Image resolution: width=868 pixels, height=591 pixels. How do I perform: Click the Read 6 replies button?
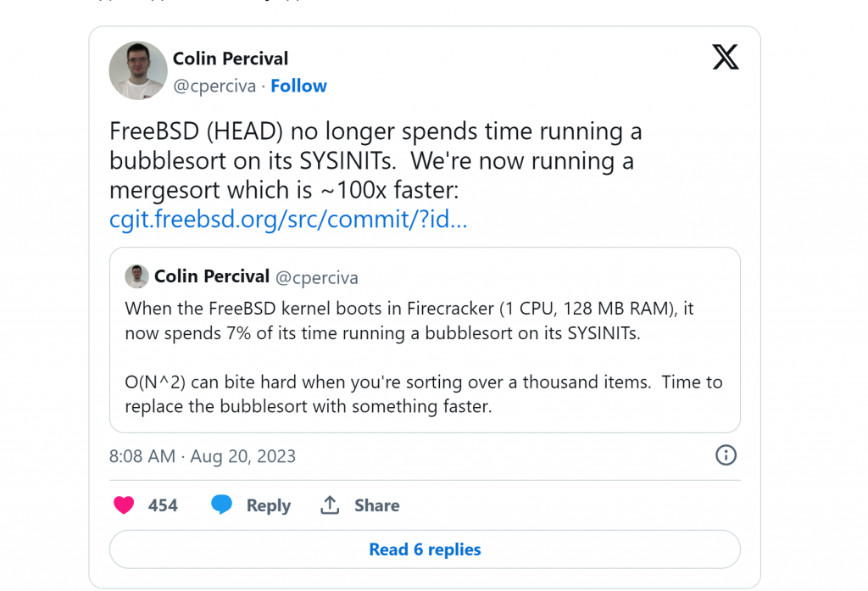click(425, 549)
